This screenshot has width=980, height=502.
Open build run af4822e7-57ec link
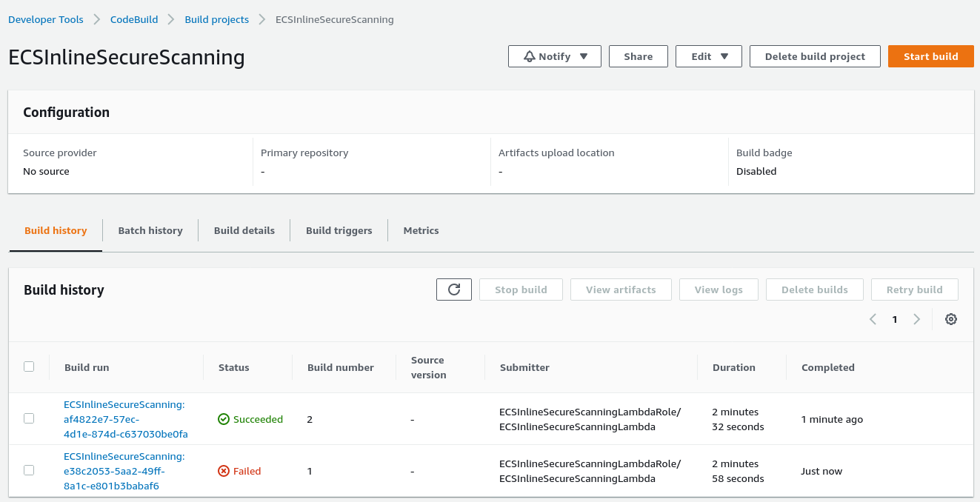[x=126, y=419]
